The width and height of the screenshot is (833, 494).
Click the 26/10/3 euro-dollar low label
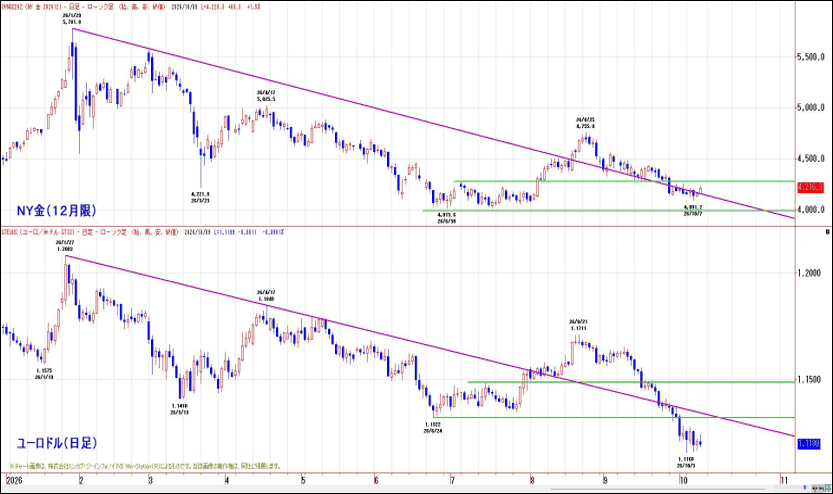click(686, 466)
